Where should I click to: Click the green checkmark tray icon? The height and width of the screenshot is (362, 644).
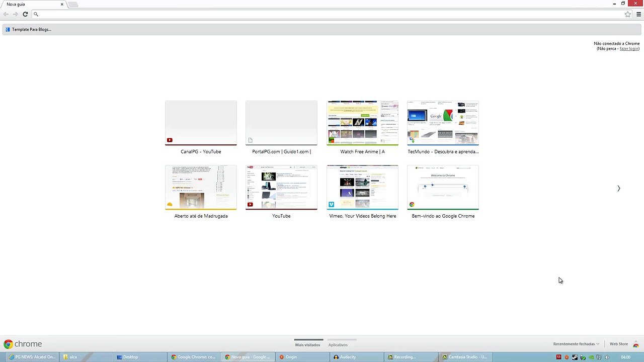point(583,357)
